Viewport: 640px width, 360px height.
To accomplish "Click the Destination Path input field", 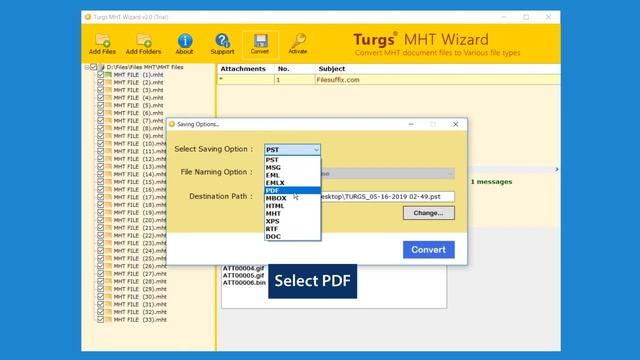I will tap(387, 197).
